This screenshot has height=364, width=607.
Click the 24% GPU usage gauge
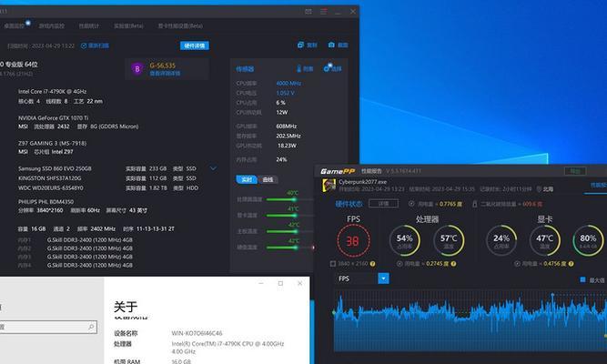[501, 241]
